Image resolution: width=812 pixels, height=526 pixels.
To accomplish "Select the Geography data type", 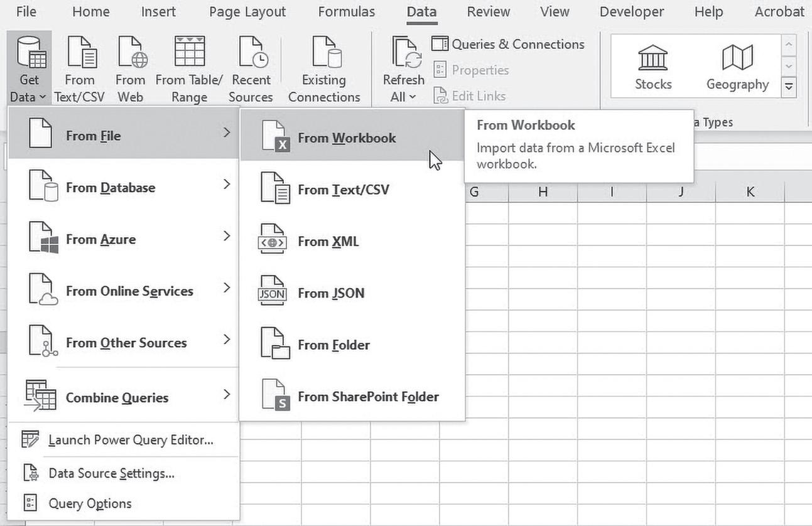I will coord(737,67).
